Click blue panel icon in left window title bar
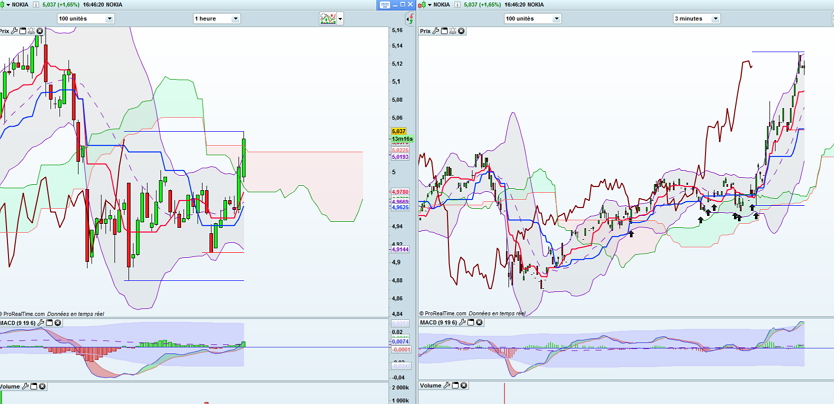The width and height of the screenshot is (834, 404). click(x=385, y=5)
